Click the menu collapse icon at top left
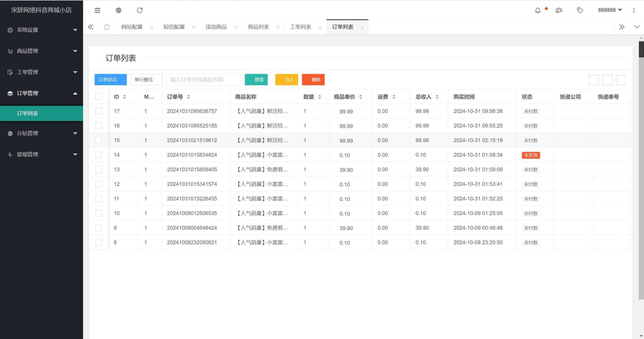Screen dimensions: 644x339 (x=97, y=10)
